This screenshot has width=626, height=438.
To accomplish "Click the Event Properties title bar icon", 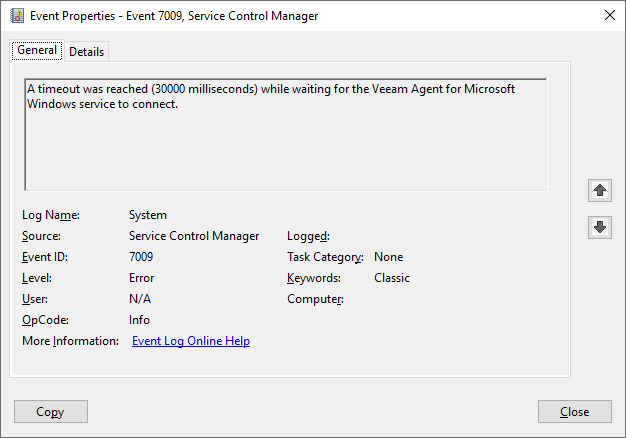I will tap(17, 16).
